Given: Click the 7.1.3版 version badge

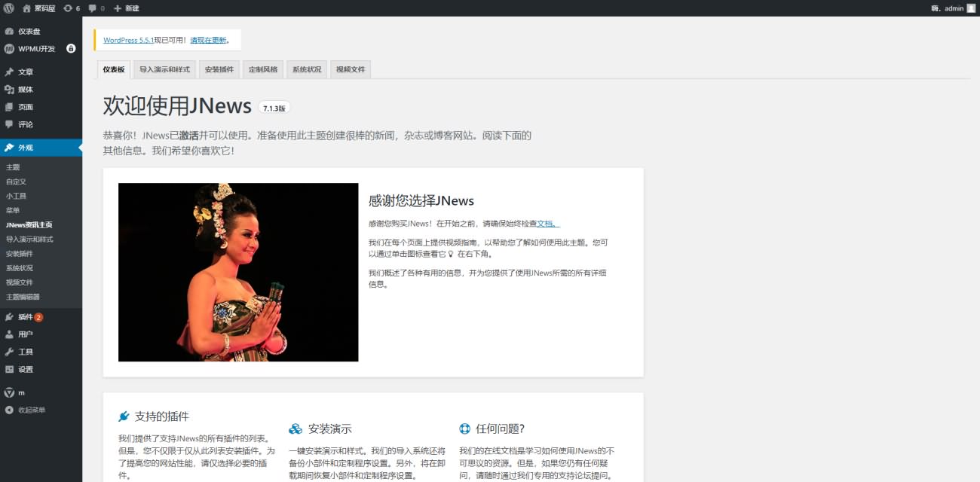Looking at the screenshot, I should tap(274, 108).
